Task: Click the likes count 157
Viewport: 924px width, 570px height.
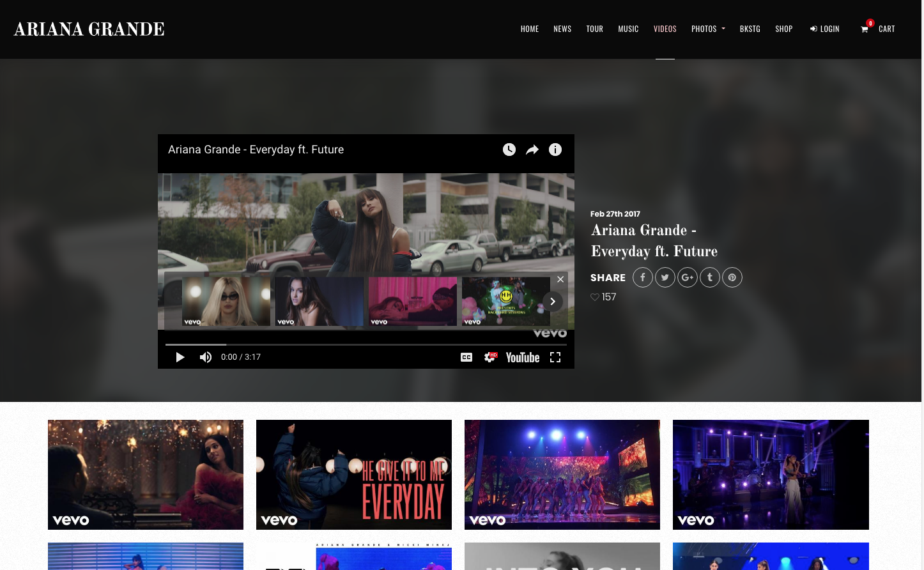Action: click(609, 297)
